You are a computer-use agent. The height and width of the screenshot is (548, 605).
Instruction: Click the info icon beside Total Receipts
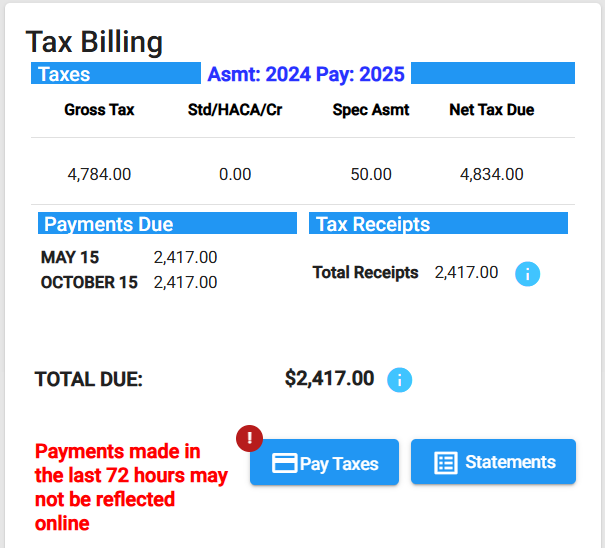pyautogui.click(x=527, y=274)
